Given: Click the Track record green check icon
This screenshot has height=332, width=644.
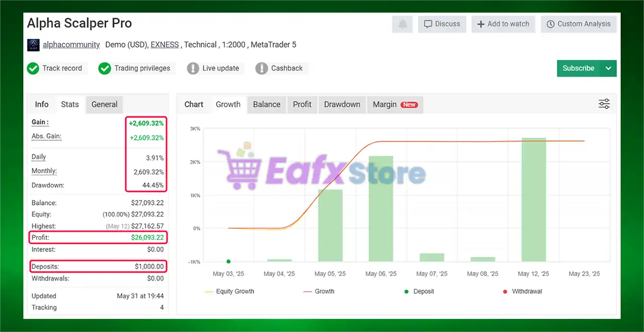Looking at the screenshot, I should click(x=33, y=69).
